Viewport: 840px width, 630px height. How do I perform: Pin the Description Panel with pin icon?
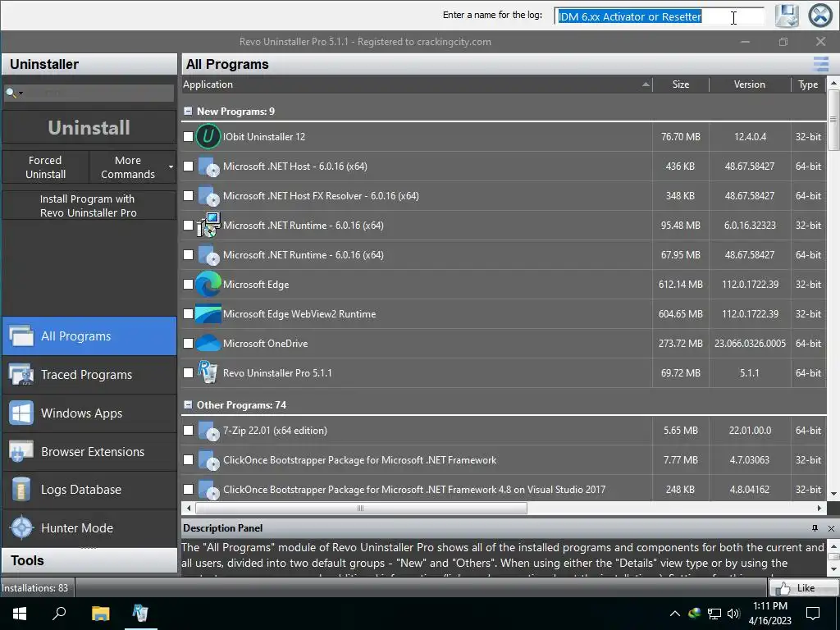pos(815,528)
